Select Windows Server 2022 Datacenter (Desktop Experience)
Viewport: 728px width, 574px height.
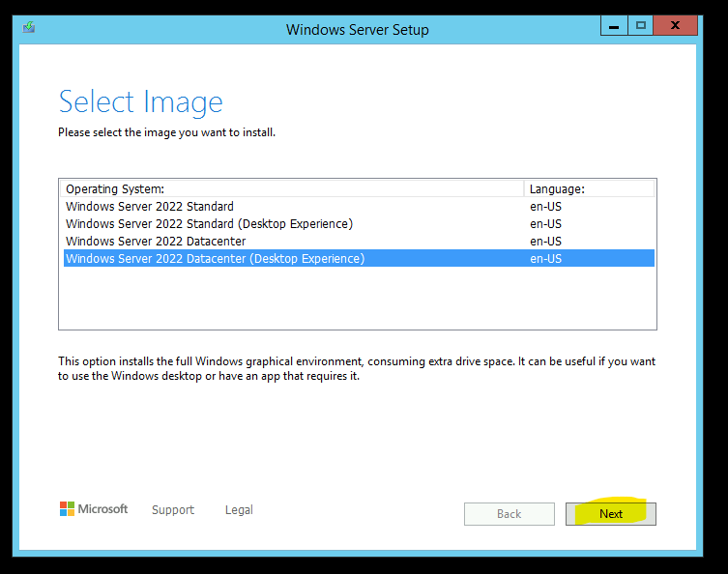click(x=359, y=258)
